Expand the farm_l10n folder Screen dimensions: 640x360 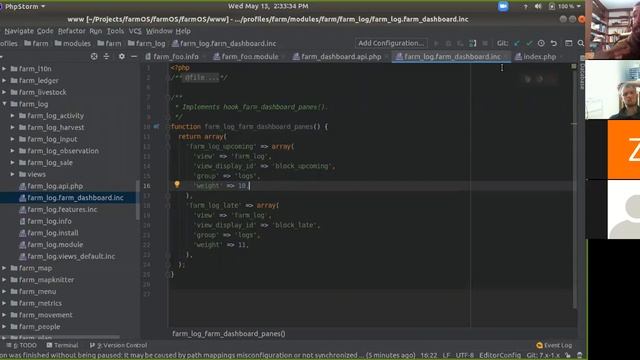4,69
